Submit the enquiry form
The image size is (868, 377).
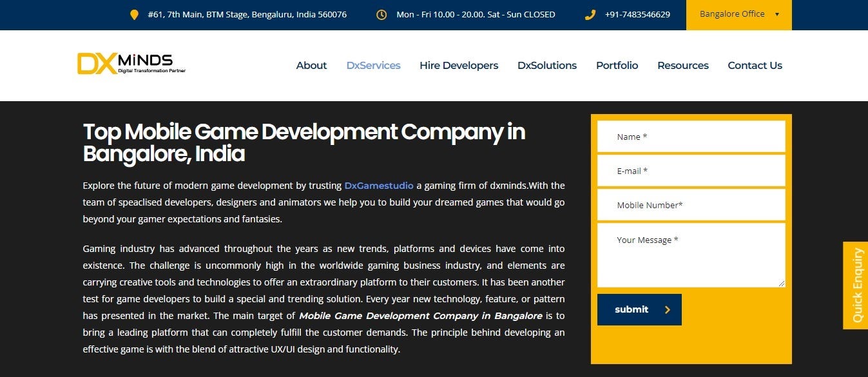pyautogui.click(x=639, y=309)
